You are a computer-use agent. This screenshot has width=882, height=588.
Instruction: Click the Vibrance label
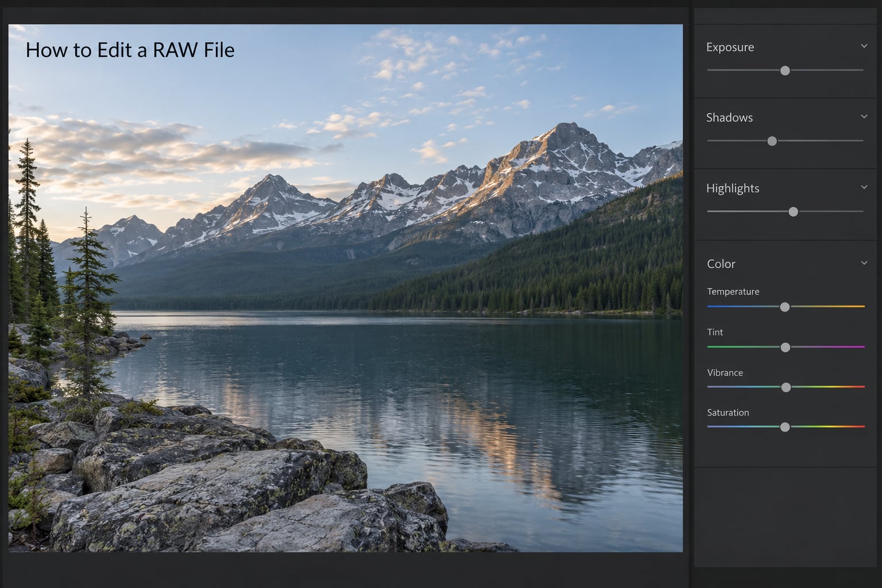pyautogui.click(x=725, y=373)
